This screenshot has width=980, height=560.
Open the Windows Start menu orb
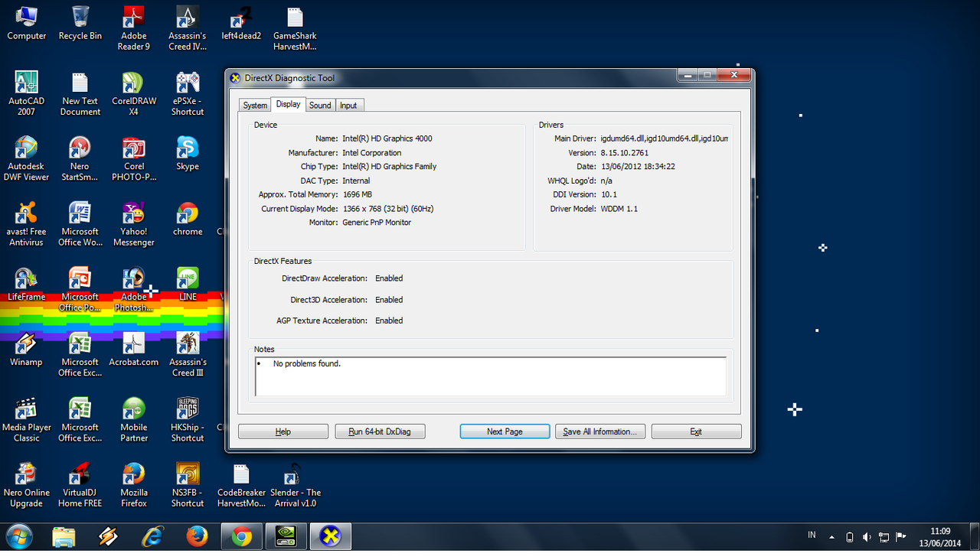pos(19,537)
